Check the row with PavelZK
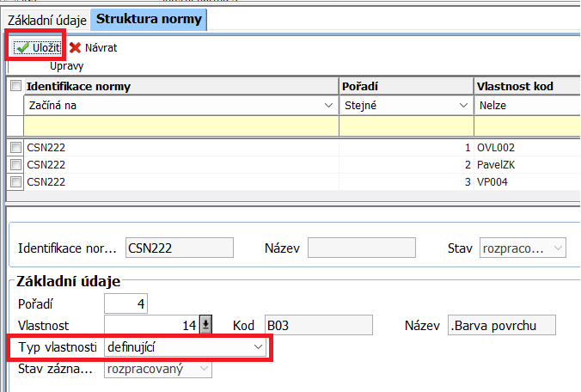This screenshot has height=392, width=581. [15, 164]
